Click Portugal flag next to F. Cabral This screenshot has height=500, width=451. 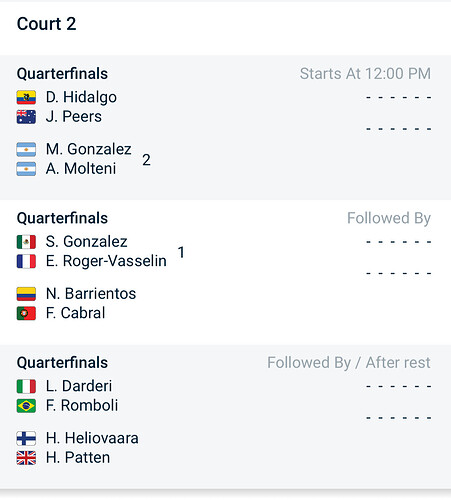26,313
